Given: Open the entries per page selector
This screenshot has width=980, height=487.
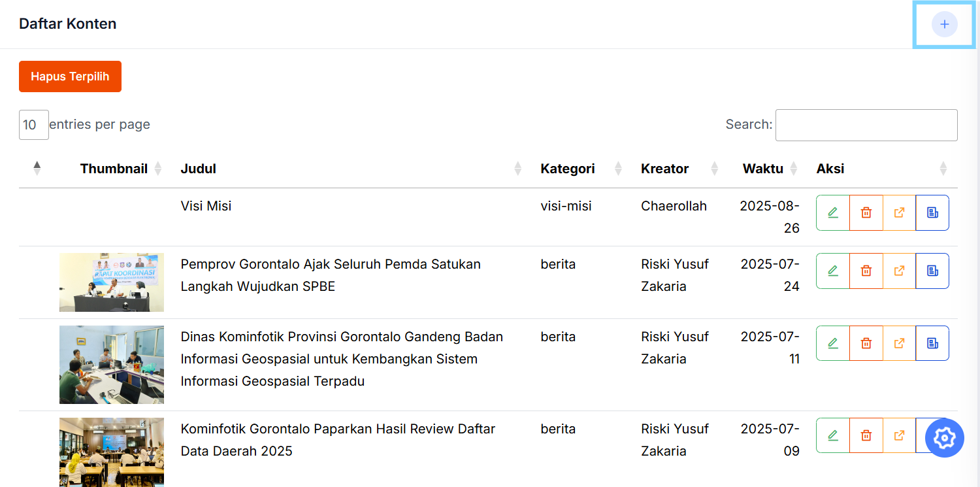Looking at the screenshot, I should 34,124.
